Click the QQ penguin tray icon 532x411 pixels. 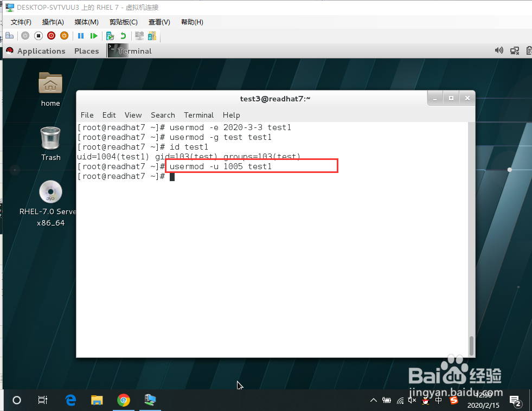coord(426,401)
